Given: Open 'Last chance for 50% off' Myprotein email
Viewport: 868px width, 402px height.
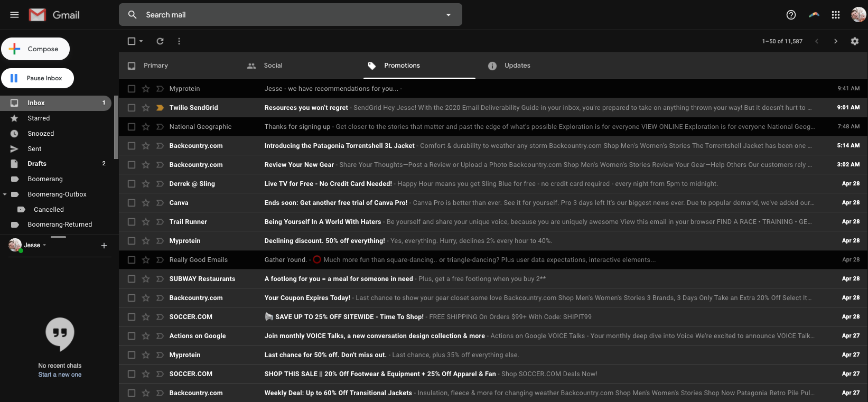Looking at the screenshot, I should 493,355.
